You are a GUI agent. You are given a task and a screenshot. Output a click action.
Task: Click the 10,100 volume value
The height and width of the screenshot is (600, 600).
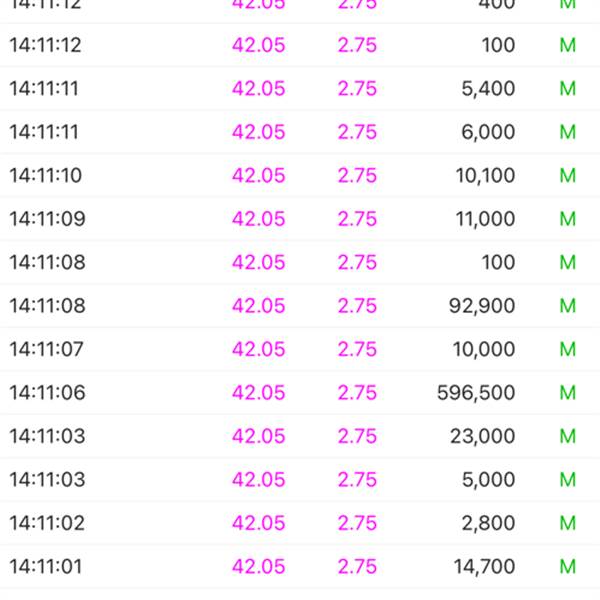pyautogui.click(x=485, y=176)
